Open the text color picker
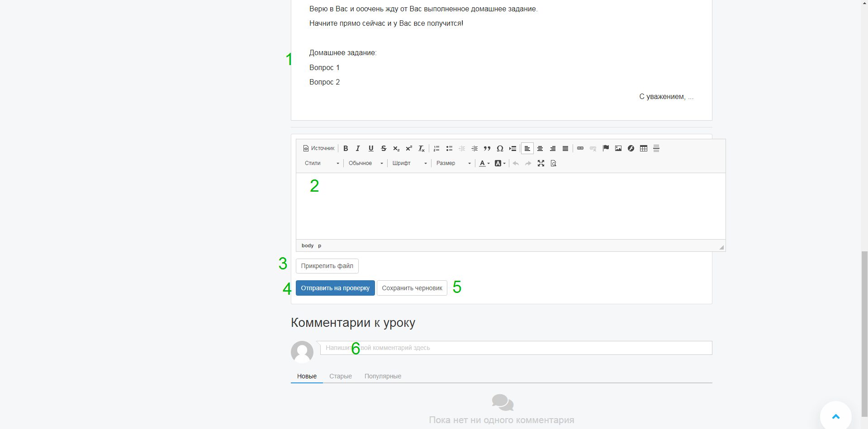 coord(484,163)
